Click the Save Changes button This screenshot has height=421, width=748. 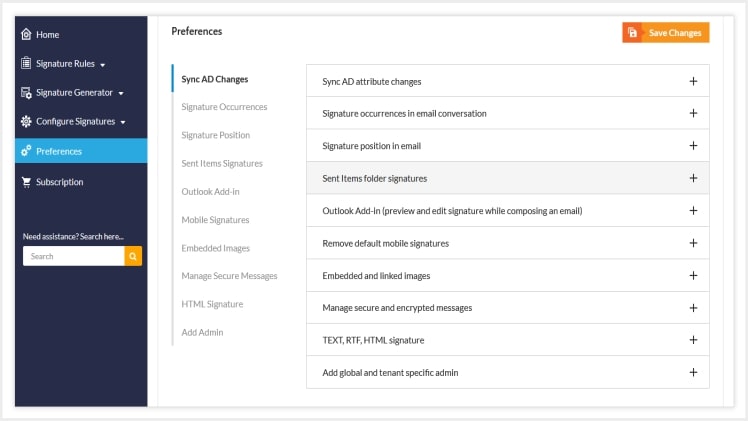[x=665, y=32]
